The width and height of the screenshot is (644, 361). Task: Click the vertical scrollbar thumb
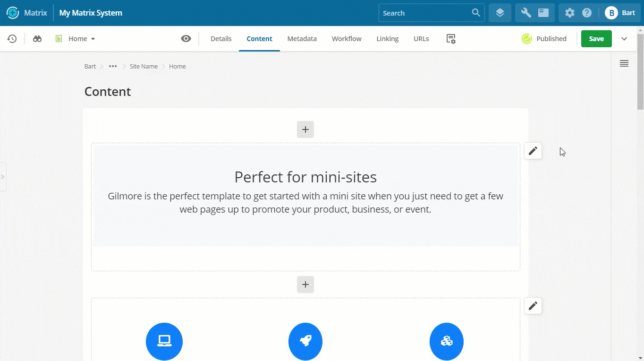[x=640, y=72]
